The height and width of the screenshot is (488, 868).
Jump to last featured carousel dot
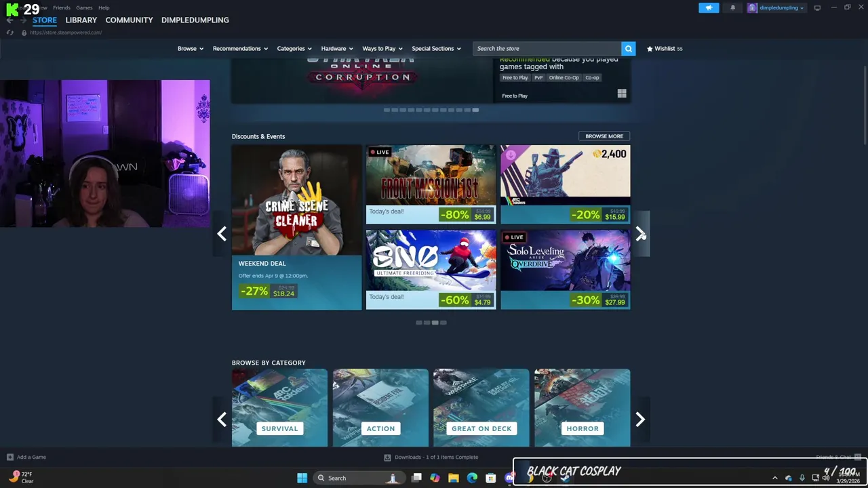point(475,110)
